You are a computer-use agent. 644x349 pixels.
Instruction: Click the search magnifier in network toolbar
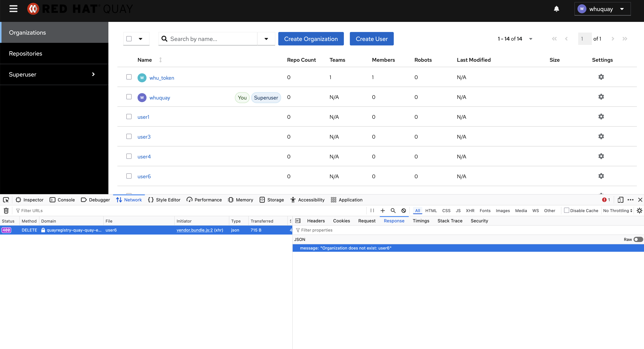tap(393, 211)
